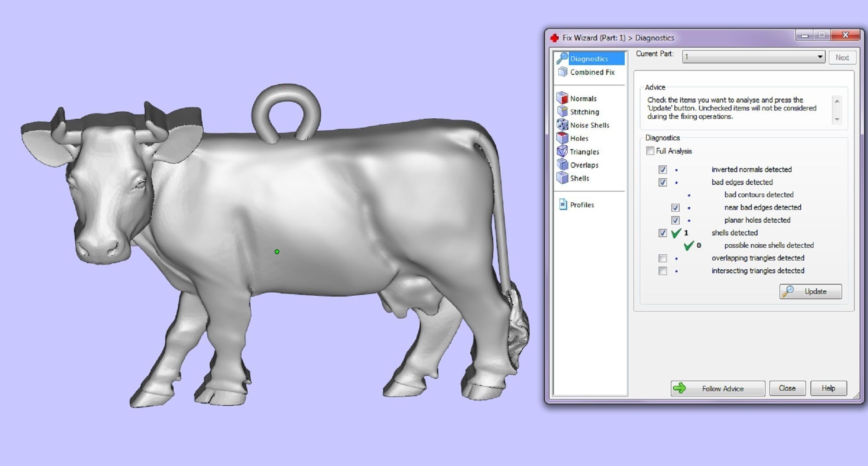The width and height of the screenshot is (868, 466).
Task: Click the Shells cube icon
Action: [x=562, y=178]
